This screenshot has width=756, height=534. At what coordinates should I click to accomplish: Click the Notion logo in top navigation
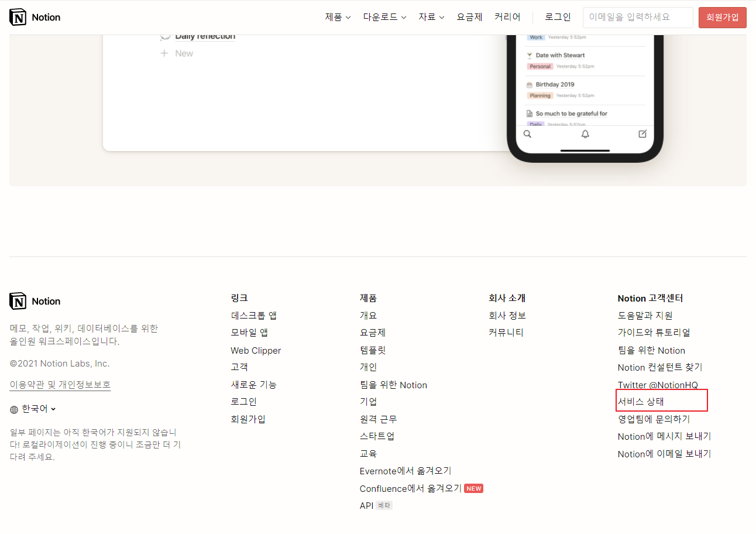(35, 17)
